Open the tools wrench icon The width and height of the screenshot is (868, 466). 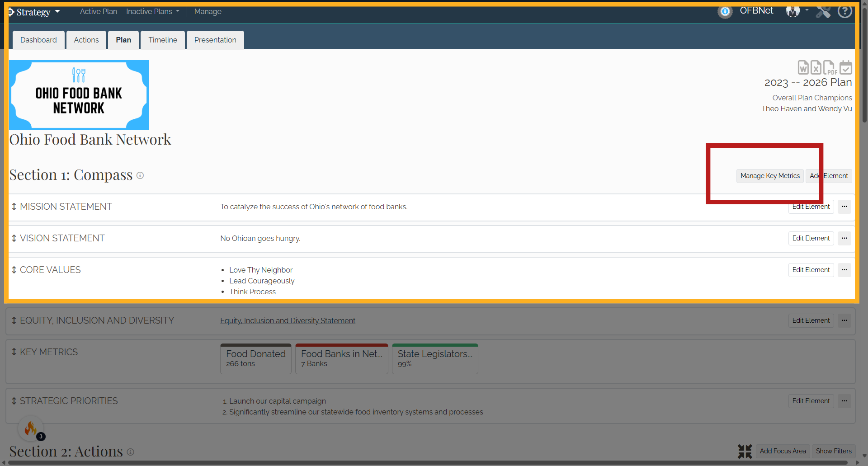click(823, 11)
